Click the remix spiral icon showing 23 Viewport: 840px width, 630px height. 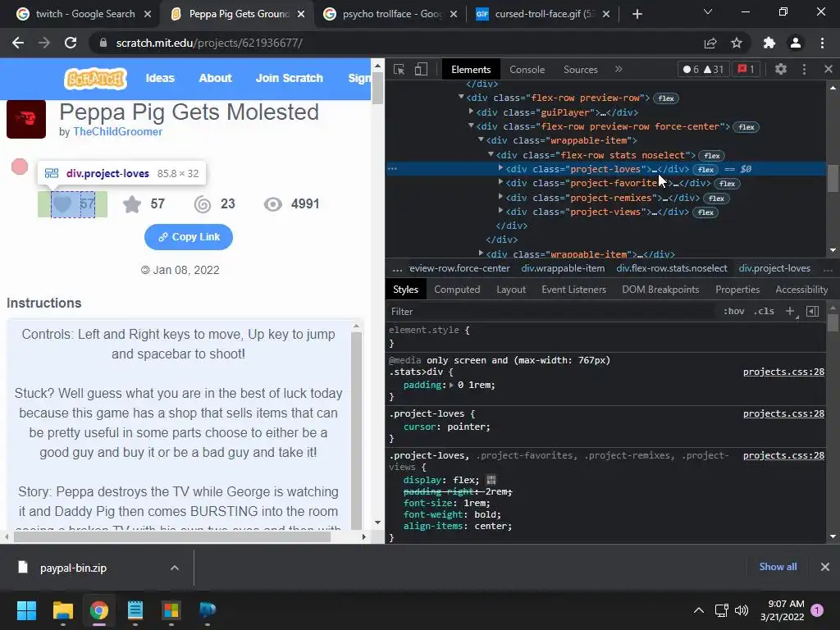pos(203,204)
